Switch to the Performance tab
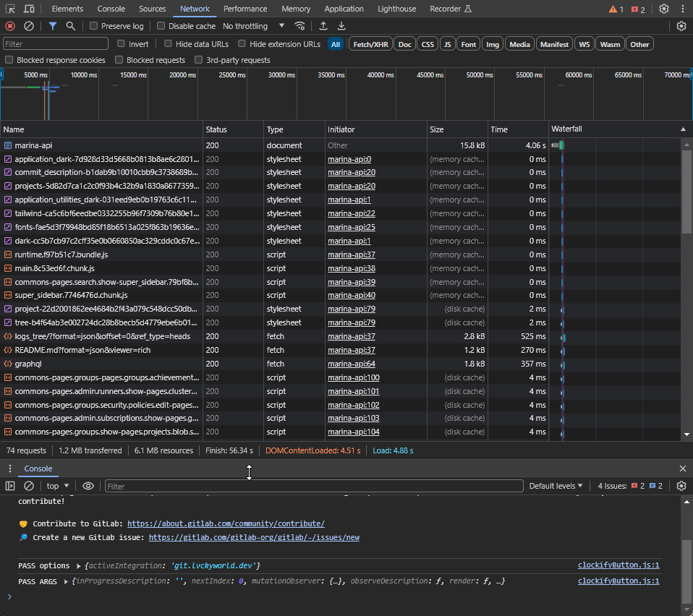Image resolution: width=693 pixels, height=616 pixels. (x=245, y=9)
